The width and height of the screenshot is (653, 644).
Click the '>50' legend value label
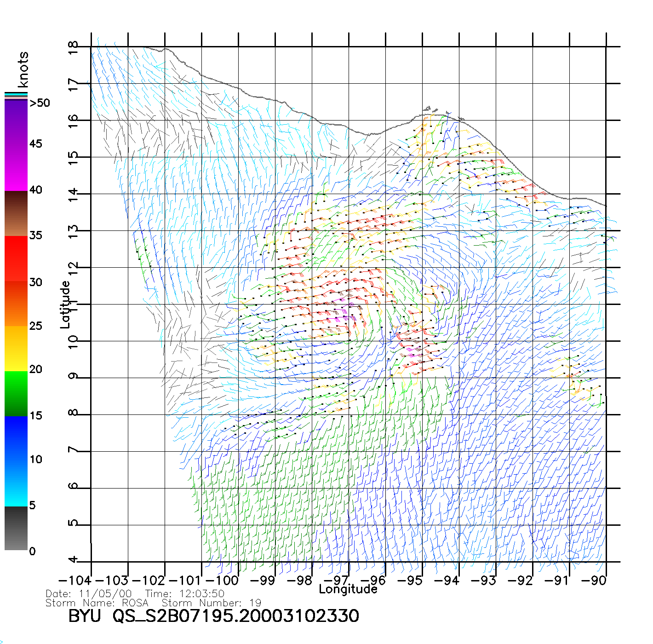tap(40, 103)
